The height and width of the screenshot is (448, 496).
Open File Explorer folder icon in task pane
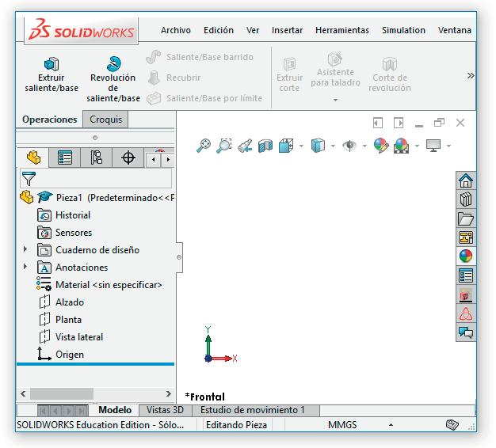[x=466, y=218]
